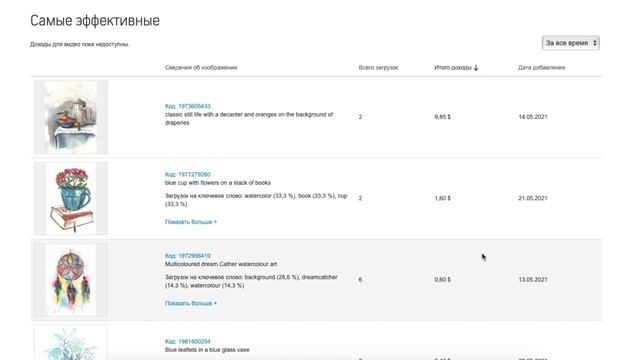
Task: Click the 'Самые эффективные' page heading
Action: pyautogui.click(x=95, y=20)
